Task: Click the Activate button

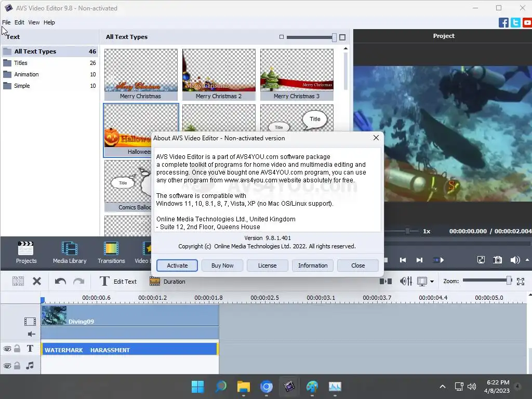Action: click(x=177, y=265)
